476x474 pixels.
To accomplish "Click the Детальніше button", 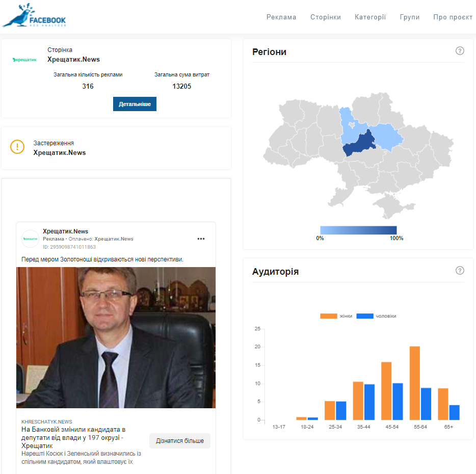I will tap(135, 104).
